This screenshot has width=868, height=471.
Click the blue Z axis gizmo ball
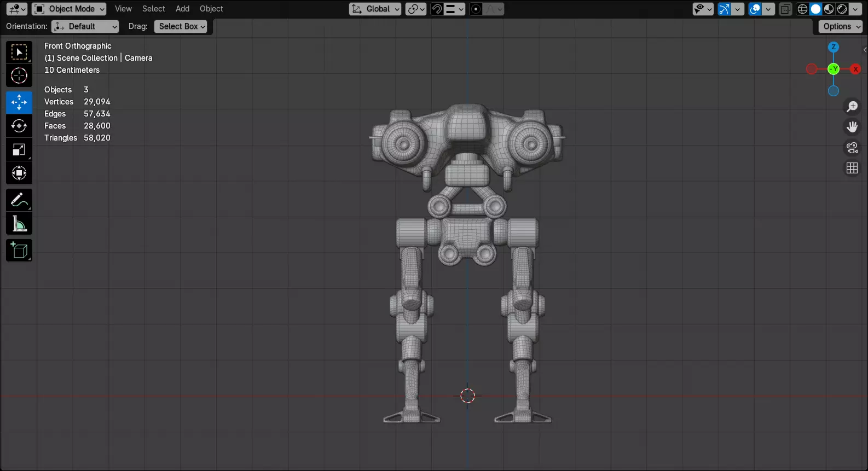[x=834, y=47]
